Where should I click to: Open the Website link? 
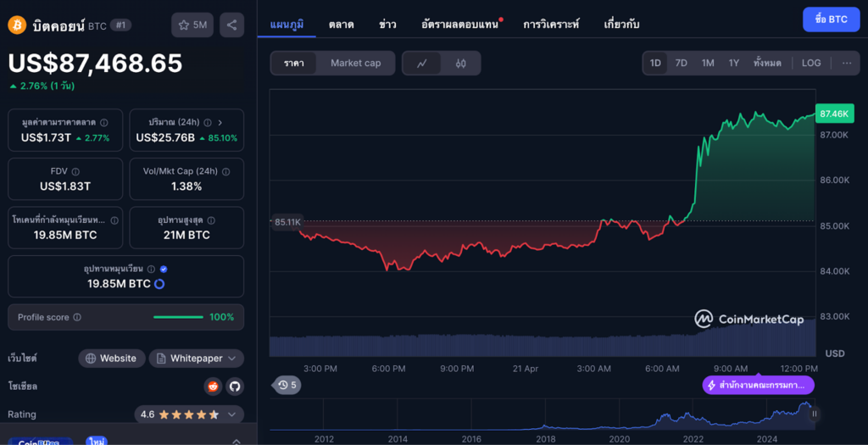coord(110,359)
